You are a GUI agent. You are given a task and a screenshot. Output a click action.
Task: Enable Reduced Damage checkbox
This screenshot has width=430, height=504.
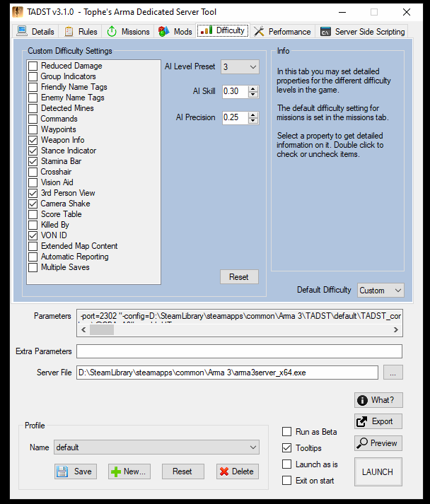tap(33, 66)
